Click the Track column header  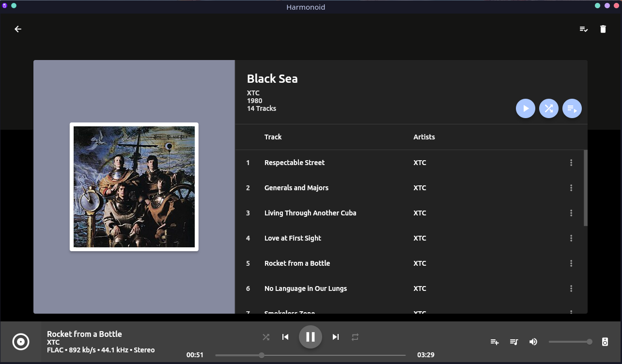point(273,137)
